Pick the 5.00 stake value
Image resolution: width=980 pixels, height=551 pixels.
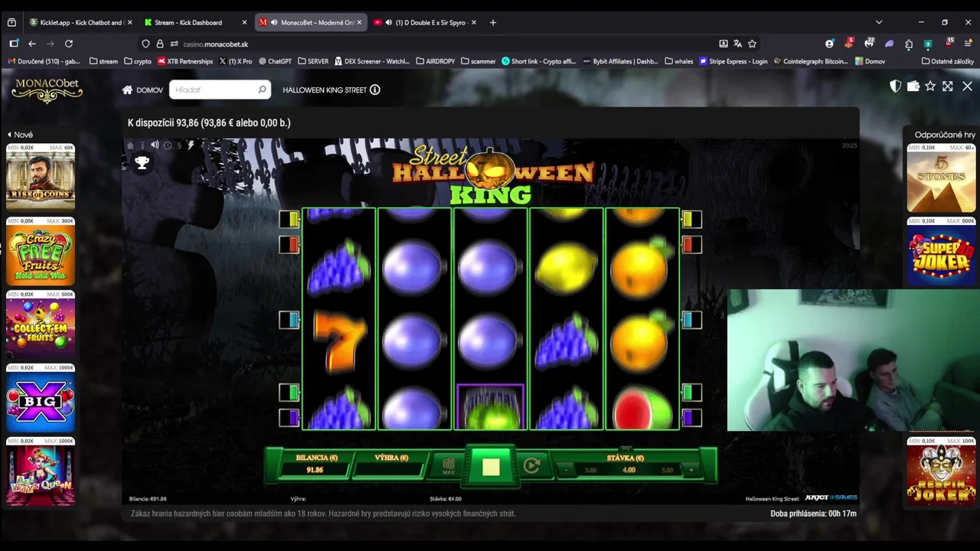[x=667, y=470]
